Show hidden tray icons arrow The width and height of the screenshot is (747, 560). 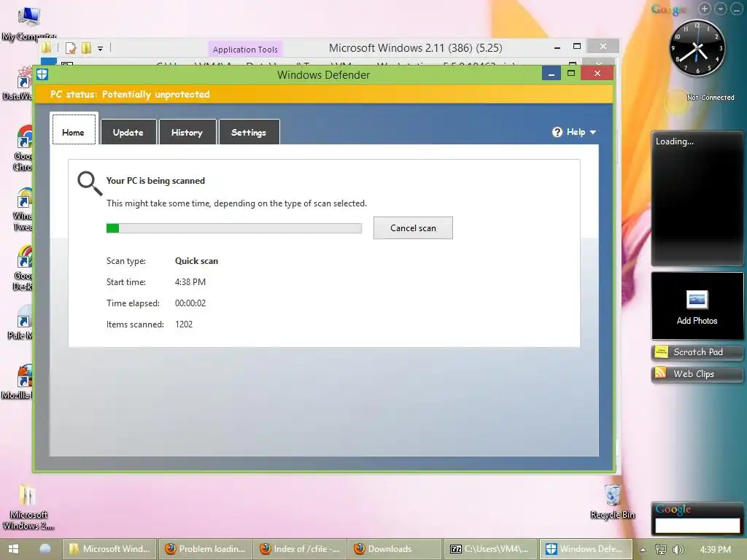pyautogui.click(x=643, y=550)
